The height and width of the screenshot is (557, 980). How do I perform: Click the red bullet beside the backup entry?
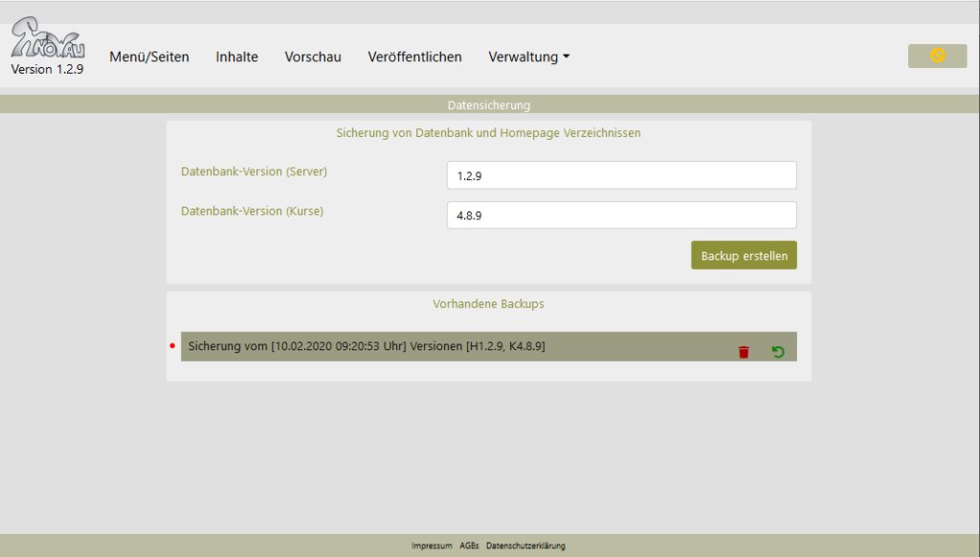[x=172, y=345]
